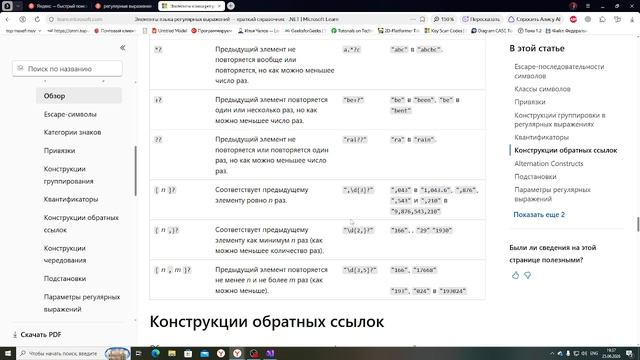Click the "rai??" pattern cell
Viewport: 640px width, 360px height.
coord(355,140)
